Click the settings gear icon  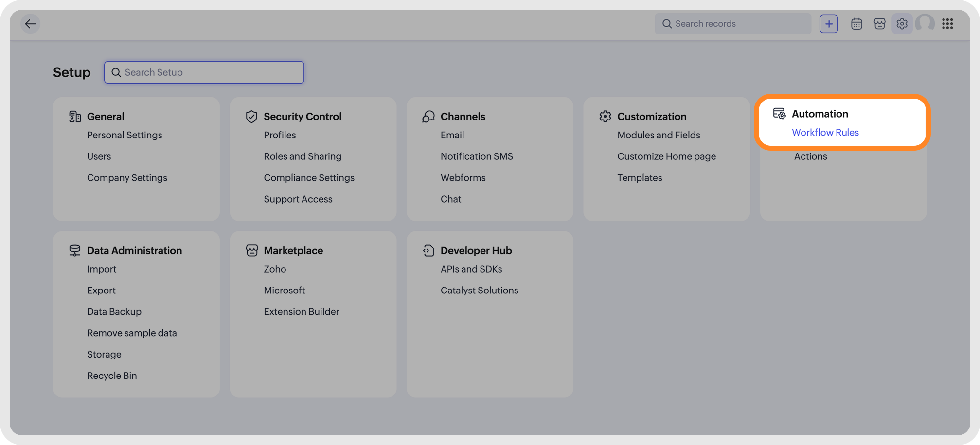pyautogui.click(x=902, y=24)
